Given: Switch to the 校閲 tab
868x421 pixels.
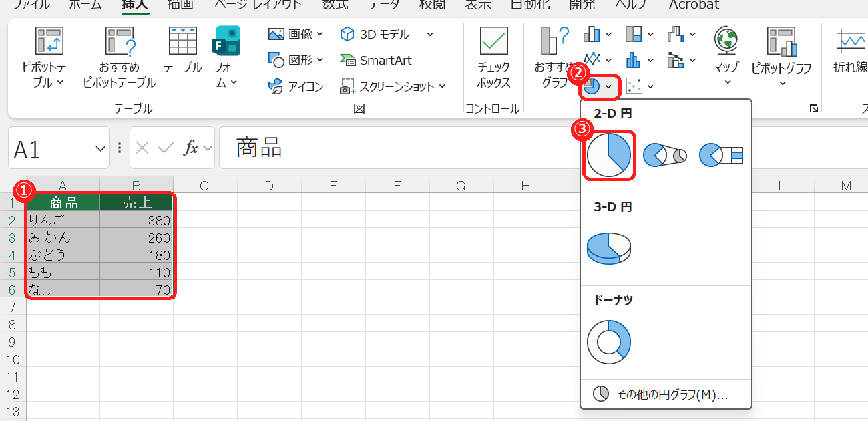Looking at the screenshot, I should [433, 5].
